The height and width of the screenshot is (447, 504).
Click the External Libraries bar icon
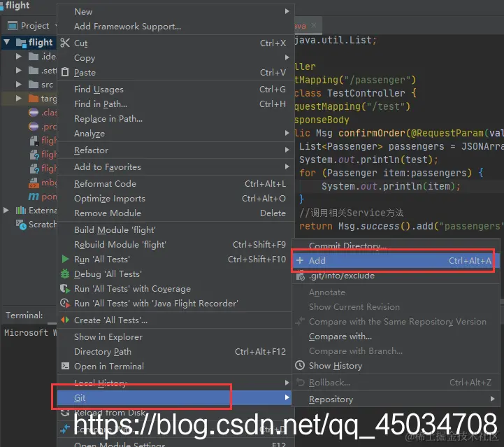tap(21, 211)
